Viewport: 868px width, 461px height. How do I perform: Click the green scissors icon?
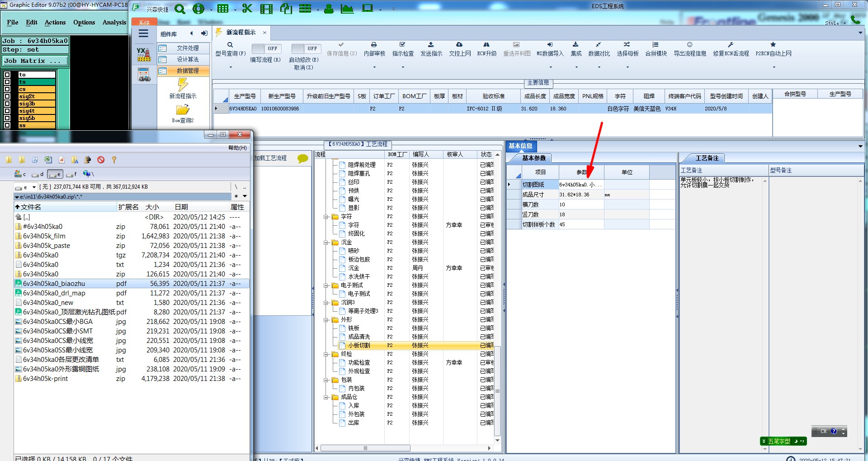click(x=247, y=9)
